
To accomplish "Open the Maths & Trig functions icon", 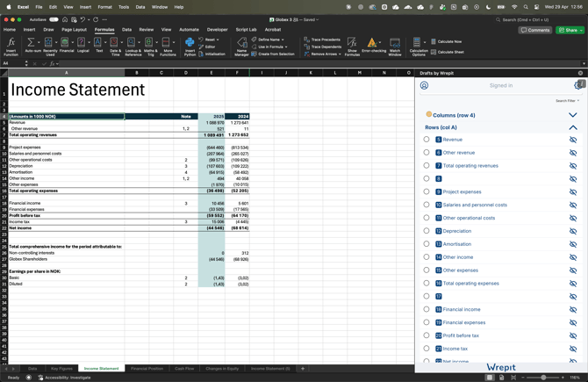I will coord(148,42).
